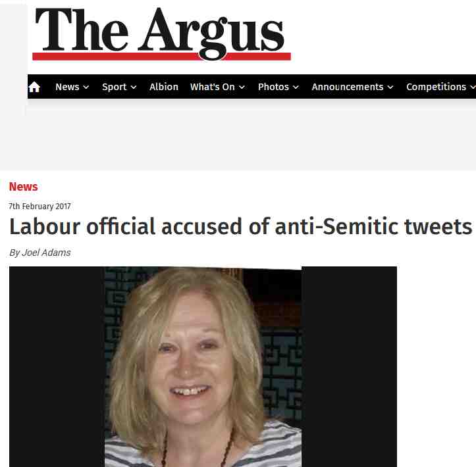
Task: Expand the Competitions dropdown chevron
Action: pos(473,87)
